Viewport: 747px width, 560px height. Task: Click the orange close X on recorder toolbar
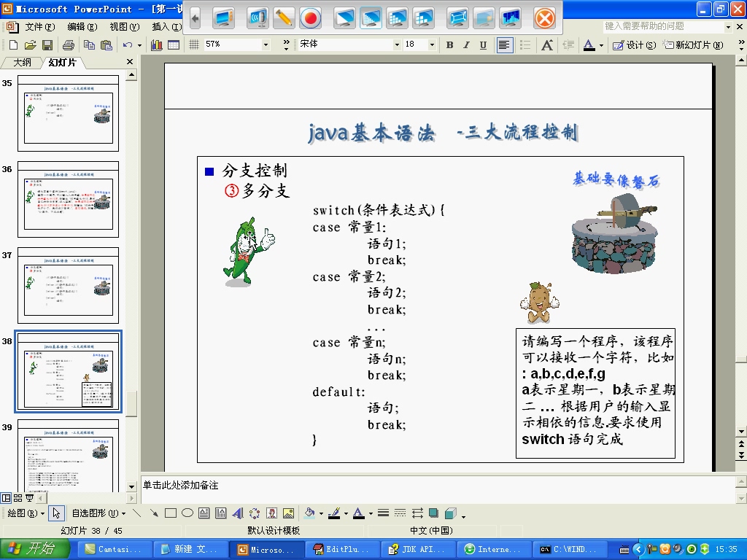click(x=544, y=18)
